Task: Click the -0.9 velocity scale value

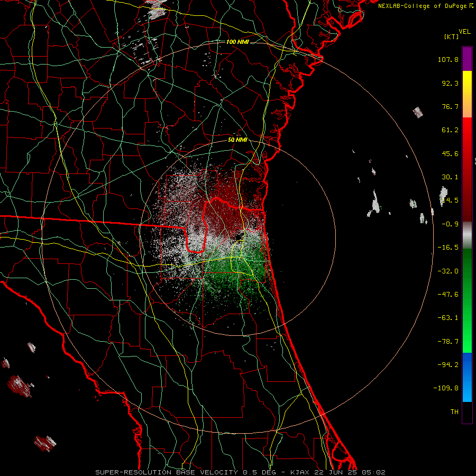Action: click(x=450, y=224)
